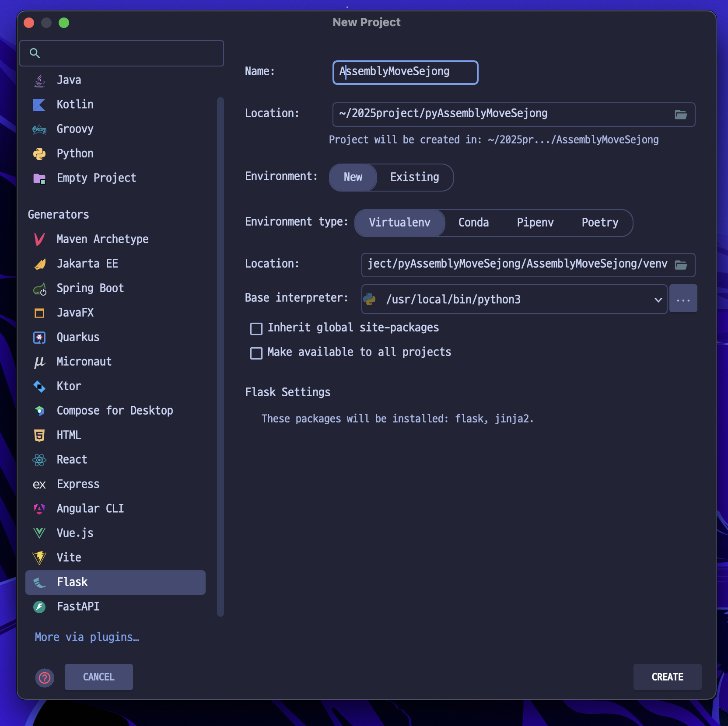Select Groovy project type label
Screen dimensions: 728x726
[x=75, y=129]
